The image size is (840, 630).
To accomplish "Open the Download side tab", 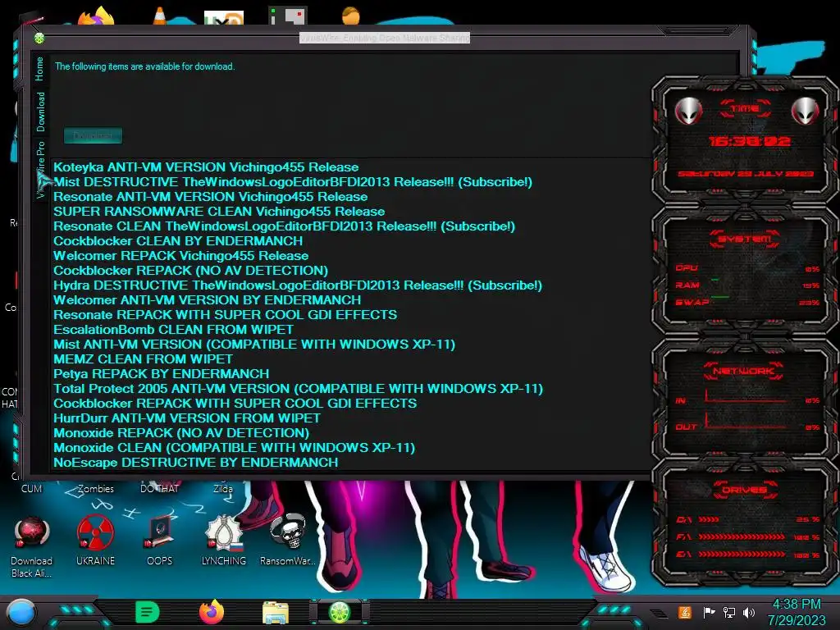I will 41,112.
